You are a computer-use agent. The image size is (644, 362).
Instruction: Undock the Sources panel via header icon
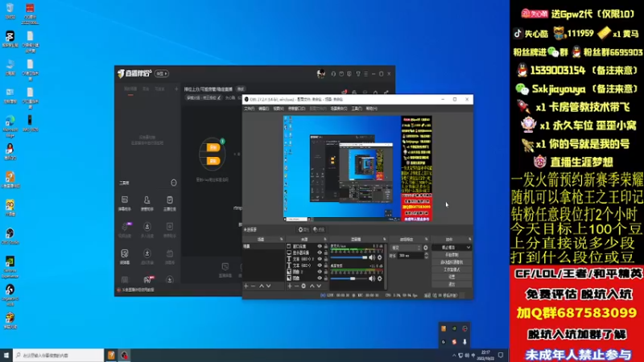pos(325,239)
